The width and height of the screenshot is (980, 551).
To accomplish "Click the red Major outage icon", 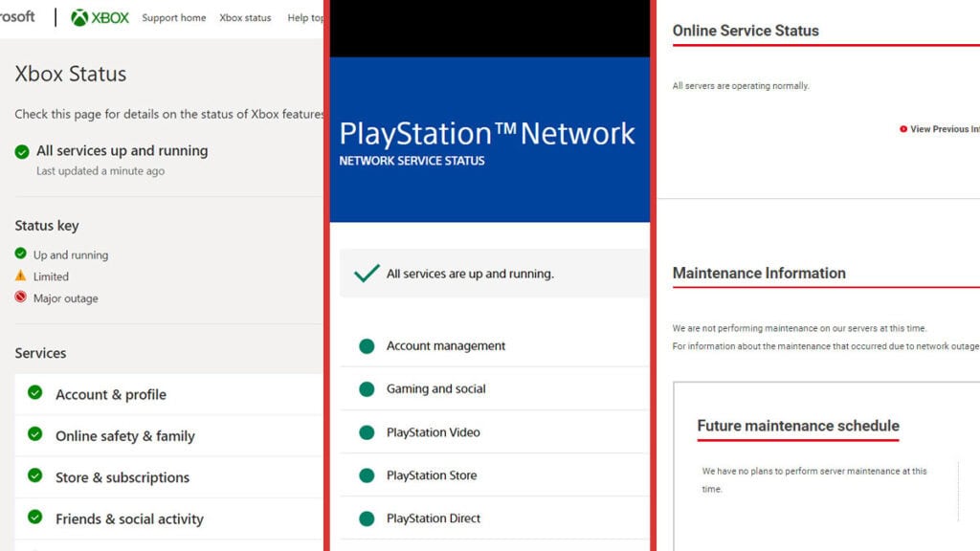I will pos(20,298).
